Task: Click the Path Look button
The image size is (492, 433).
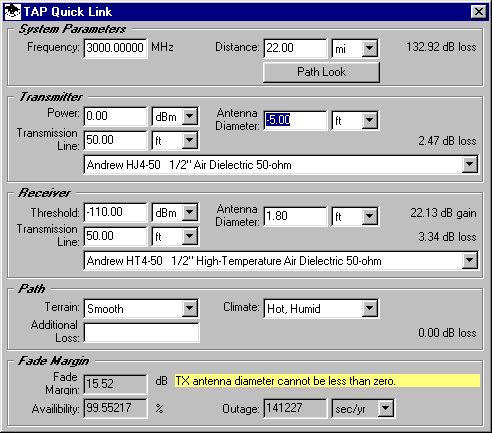Action: point(321,72)
